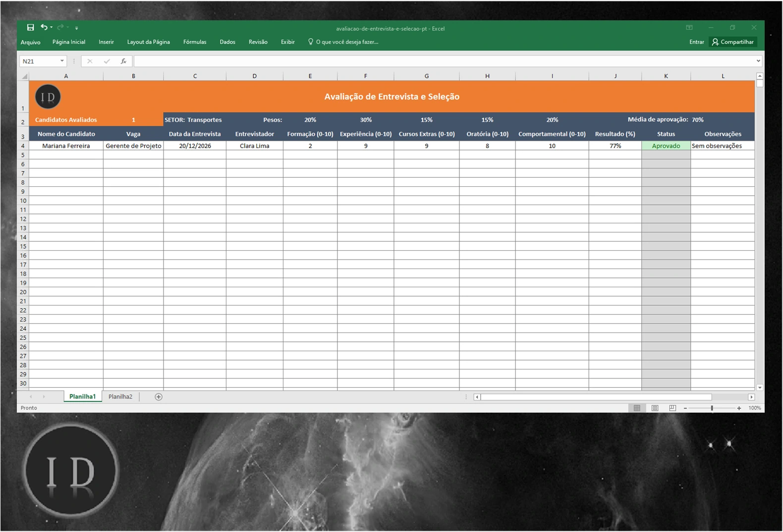Click the formula bar confirm checkmark icon
Screen dimensions: 783x532
click(x=107, y=61)
